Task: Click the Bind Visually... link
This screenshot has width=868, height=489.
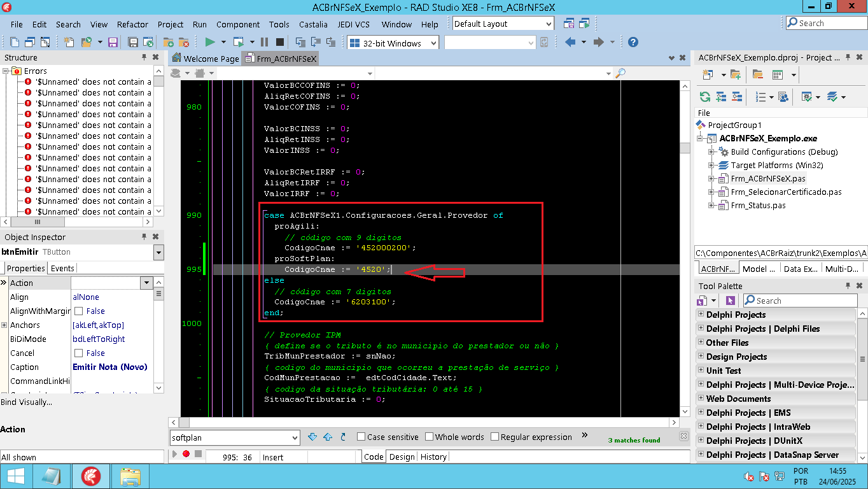Action: click(27, 402)
